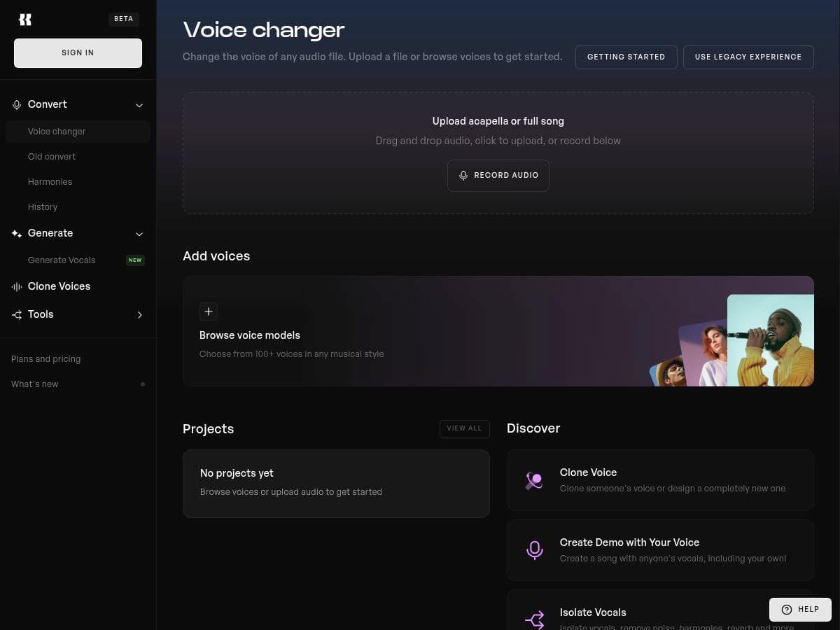Open the Help button

800,610
